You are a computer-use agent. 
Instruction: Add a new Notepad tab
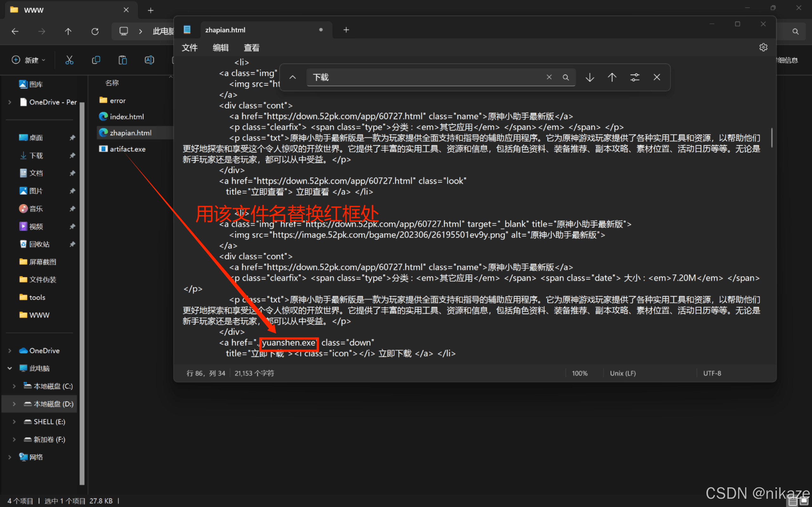[x=346, y=30]
